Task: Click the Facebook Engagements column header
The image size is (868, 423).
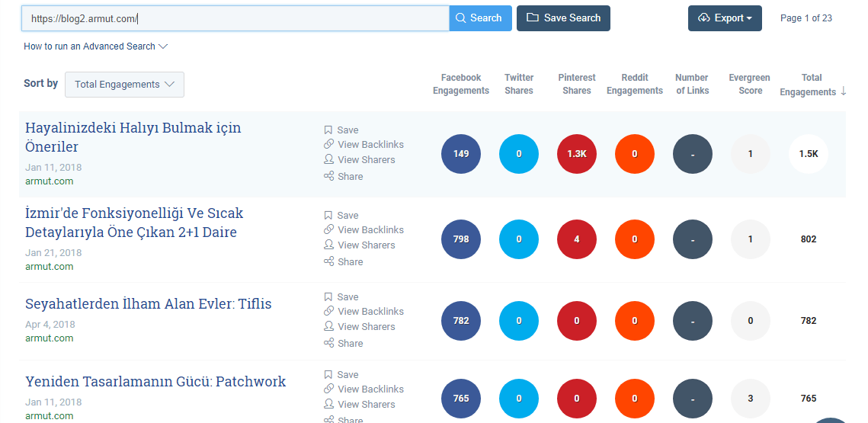Action: [460, 84]
